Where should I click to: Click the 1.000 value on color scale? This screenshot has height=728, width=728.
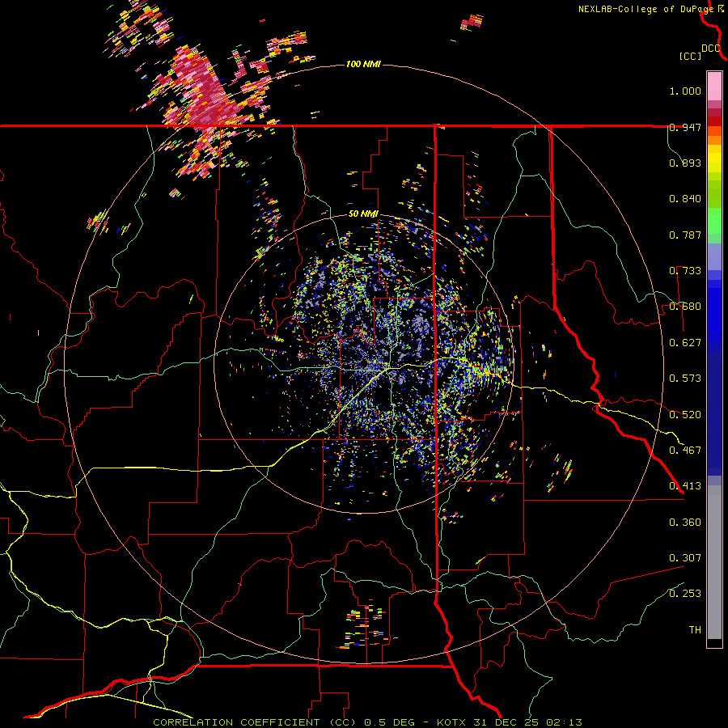[685, 91]
